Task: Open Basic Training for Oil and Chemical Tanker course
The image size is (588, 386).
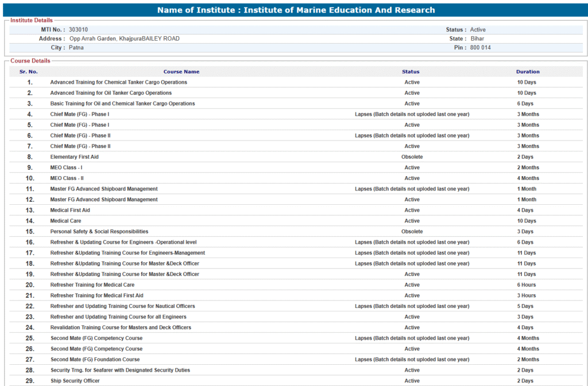Action: click(x=122, y=104)
